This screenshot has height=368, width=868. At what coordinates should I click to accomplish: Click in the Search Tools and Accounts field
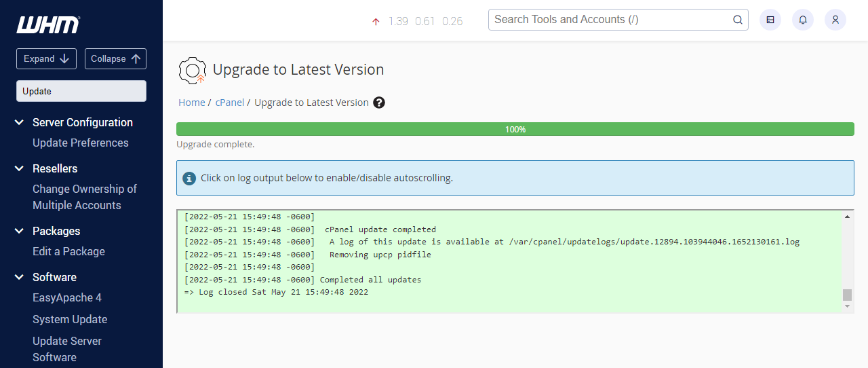[610, 20]
